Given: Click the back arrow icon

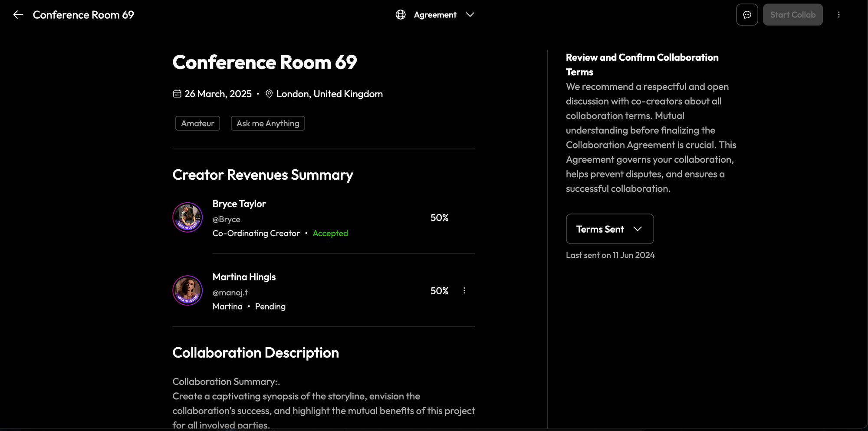Looking at the screenshot, I should pos(18,15).
